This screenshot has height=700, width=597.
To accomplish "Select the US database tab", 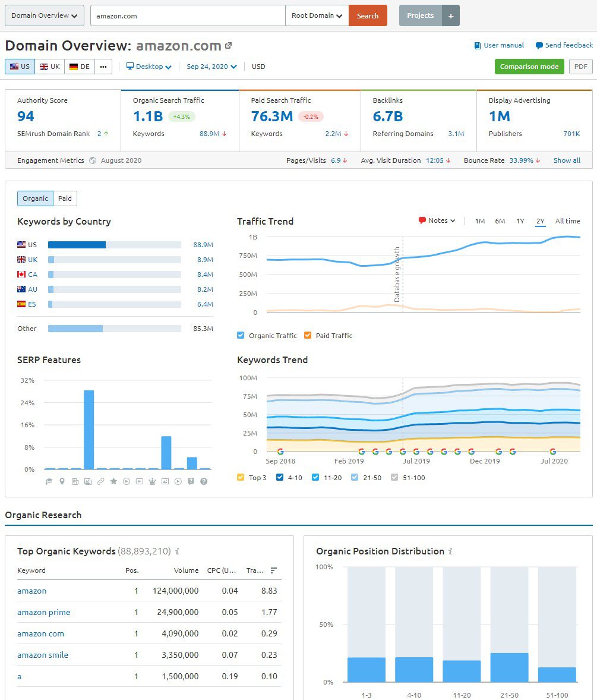I will pyautogui.click(x=20, y=67).
